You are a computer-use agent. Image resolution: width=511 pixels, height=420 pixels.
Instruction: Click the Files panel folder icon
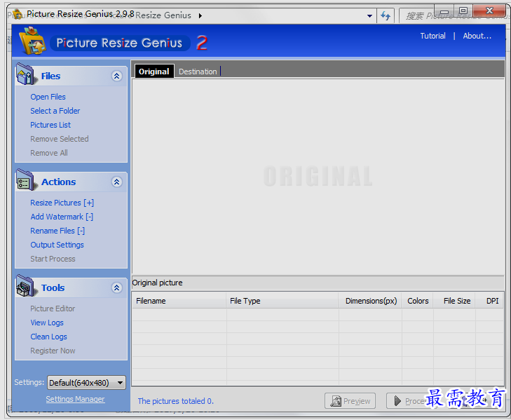26,75
